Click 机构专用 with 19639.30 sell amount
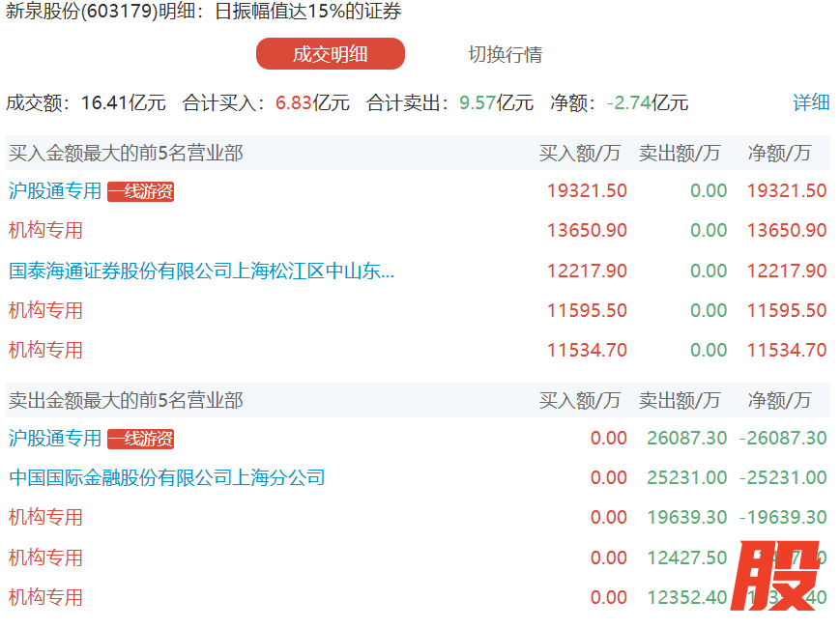 pos(45,518)
